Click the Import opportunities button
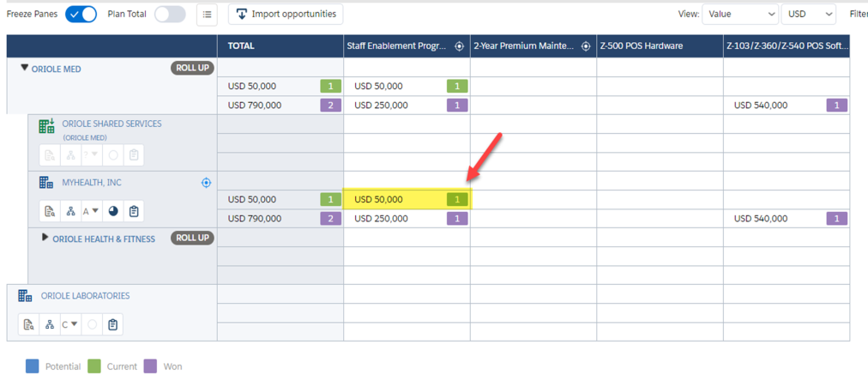868x381 pixels. (286, 15)
